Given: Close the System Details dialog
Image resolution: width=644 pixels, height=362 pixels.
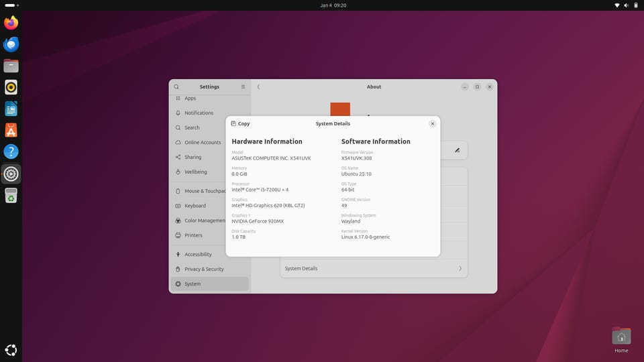Looking at the screenshot, I should pos(432,123).
